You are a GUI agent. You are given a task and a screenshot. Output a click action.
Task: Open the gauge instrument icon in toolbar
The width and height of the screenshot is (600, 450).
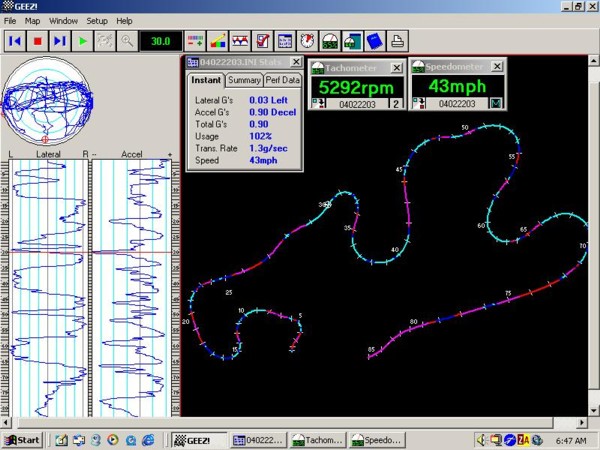tap(330, 41)
